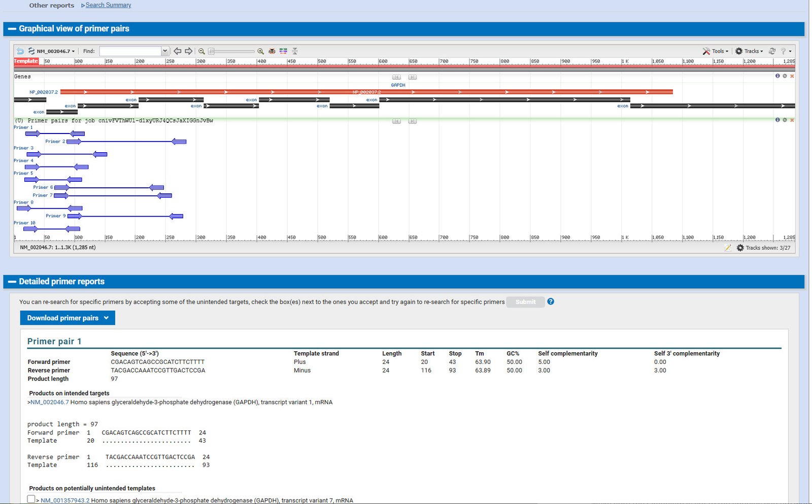The width and height of the screenshot is (812, 504).
Task: Select the Primer 3 pair label
Action: (23, 148)
